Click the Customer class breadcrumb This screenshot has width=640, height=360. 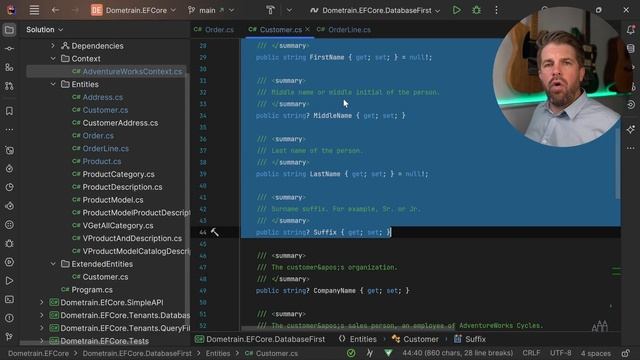(415, 339)
